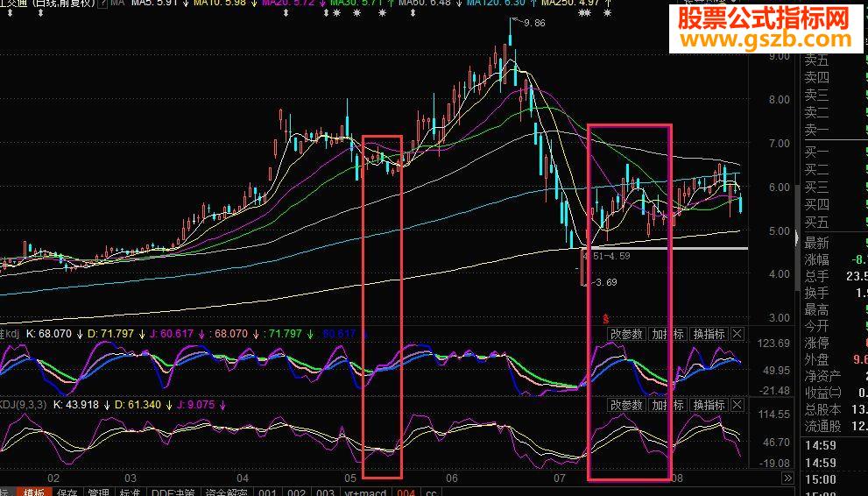Select the 004 template tab

[x=406, y=492]
